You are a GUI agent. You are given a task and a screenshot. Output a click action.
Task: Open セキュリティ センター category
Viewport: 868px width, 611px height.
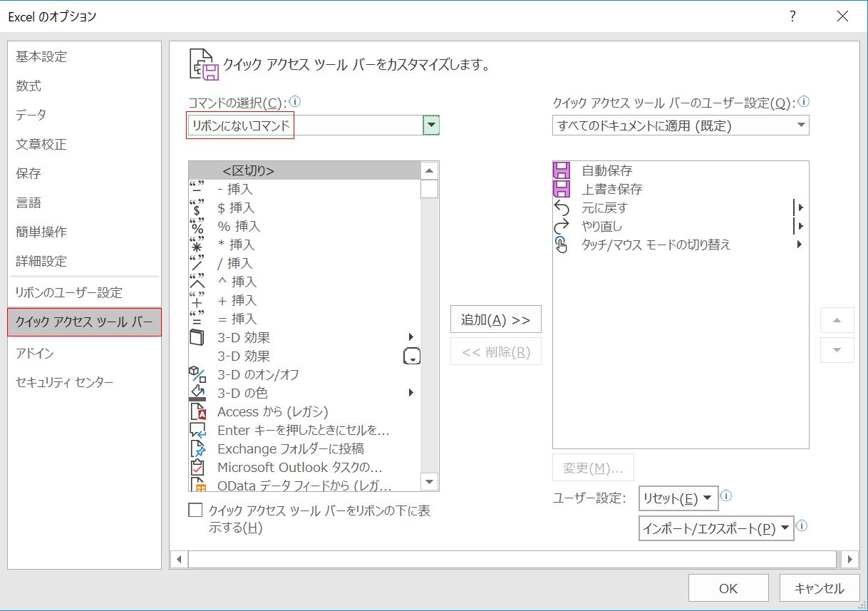pyautogui.click(x=84, y=382)
